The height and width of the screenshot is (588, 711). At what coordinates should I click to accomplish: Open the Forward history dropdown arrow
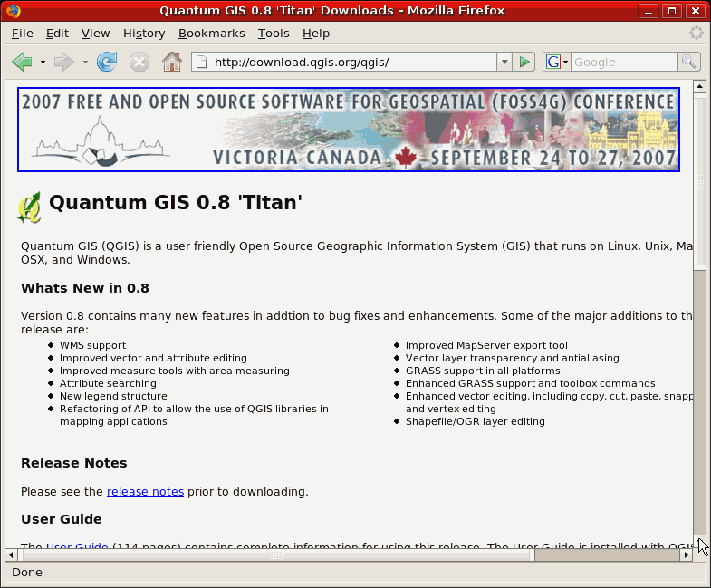point(85,62)
